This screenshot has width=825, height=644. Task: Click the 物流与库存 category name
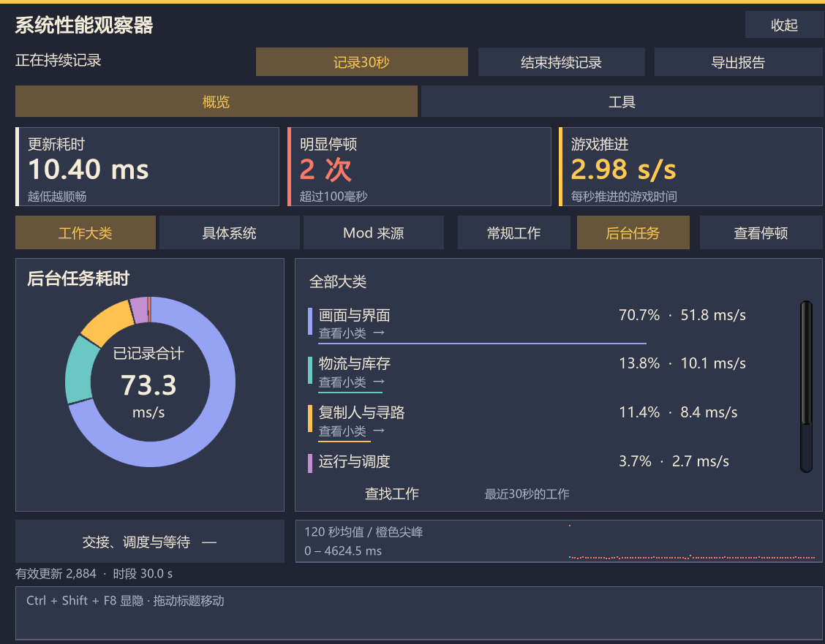click(x=354, y=363)
